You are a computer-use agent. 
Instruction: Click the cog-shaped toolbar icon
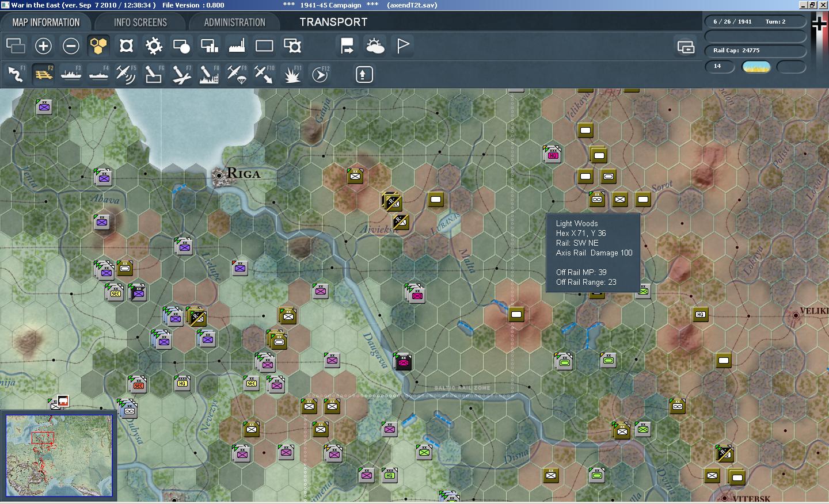click(154, 45)
